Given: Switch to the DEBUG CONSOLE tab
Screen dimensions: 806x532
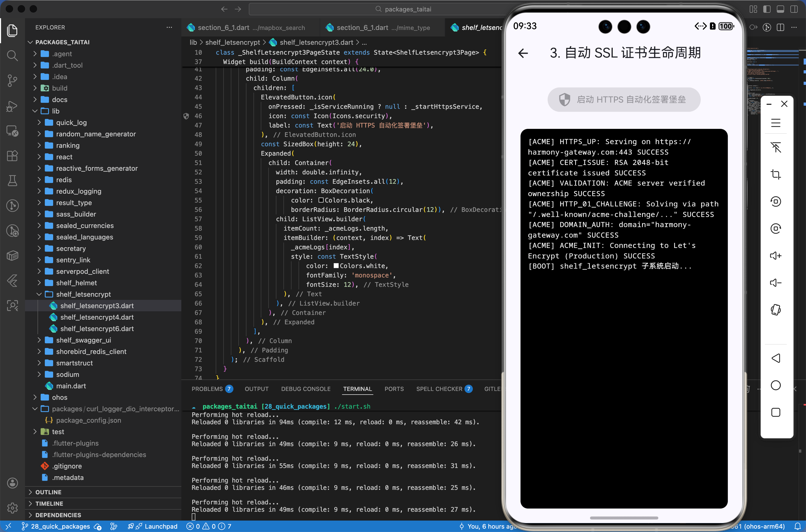Looking at the screenshot, I should pos(306,389).
